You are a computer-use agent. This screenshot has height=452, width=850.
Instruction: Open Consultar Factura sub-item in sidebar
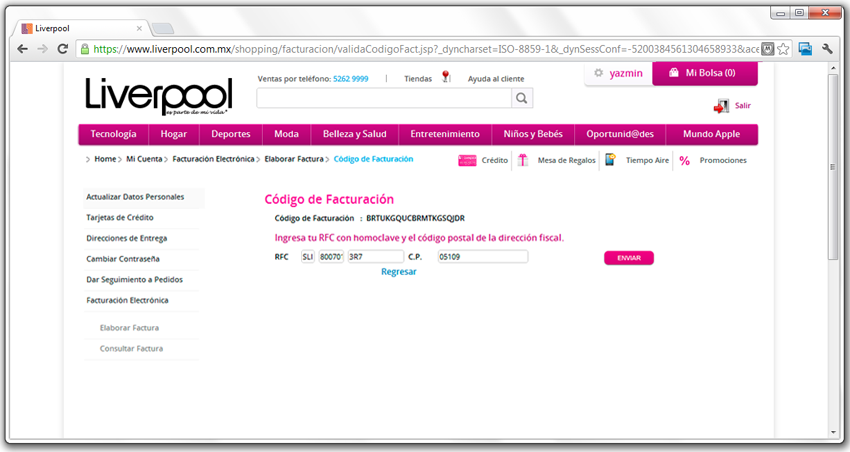coord(131,348)
